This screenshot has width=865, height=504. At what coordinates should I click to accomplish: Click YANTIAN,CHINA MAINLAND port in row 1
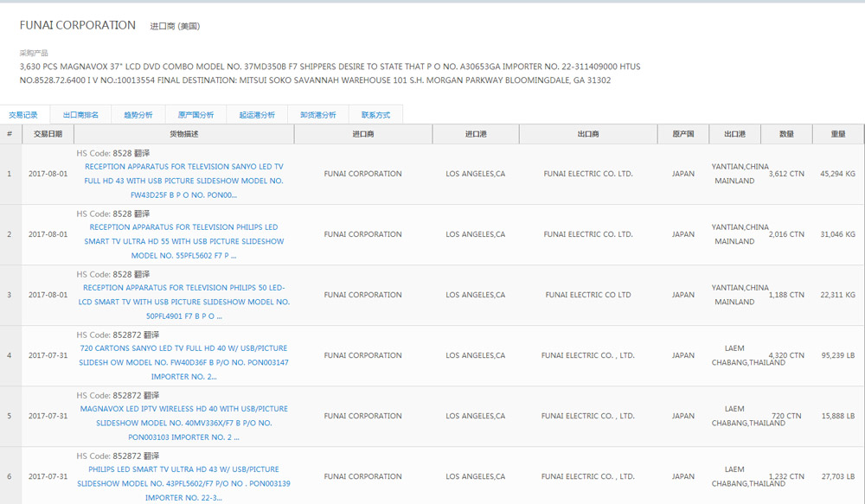pyautogui.click(x=740, y=174)
